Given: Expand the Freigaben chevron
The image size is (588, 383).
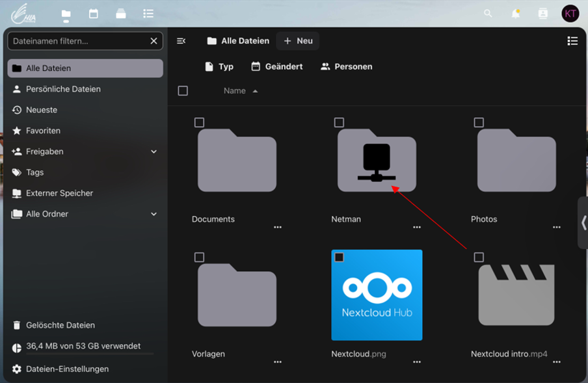Looking at the screenshot, I should tap(154, 152).
